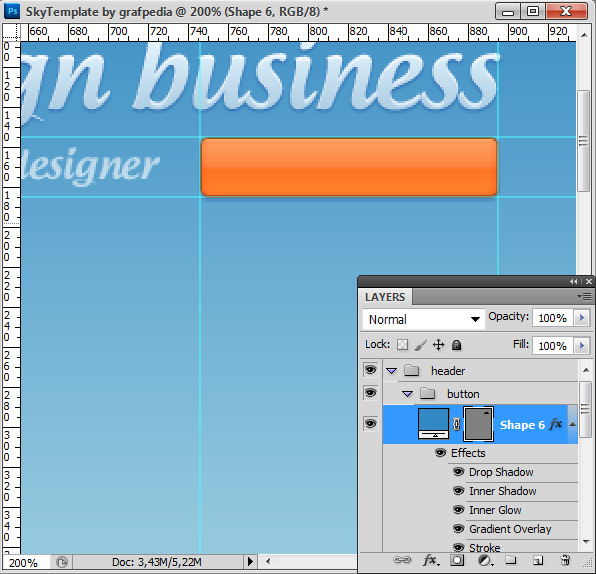This screenshot has height=574, width=596.
Task: Click the Drop Shadow effect entry
Action: pyautogui.click(x=501, y=472)
